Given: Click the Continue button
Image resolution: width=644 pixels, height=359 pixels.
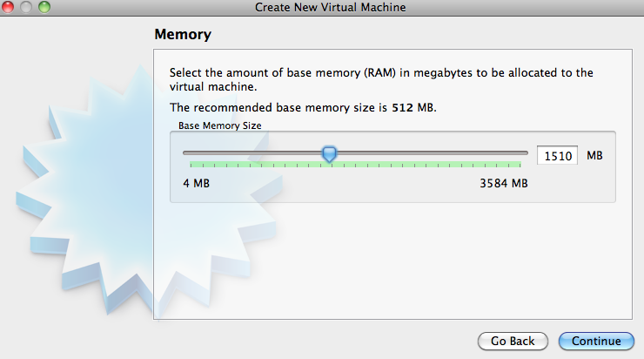Looking at the screenshot, I should pyautogui.click(x=596, y=341).
